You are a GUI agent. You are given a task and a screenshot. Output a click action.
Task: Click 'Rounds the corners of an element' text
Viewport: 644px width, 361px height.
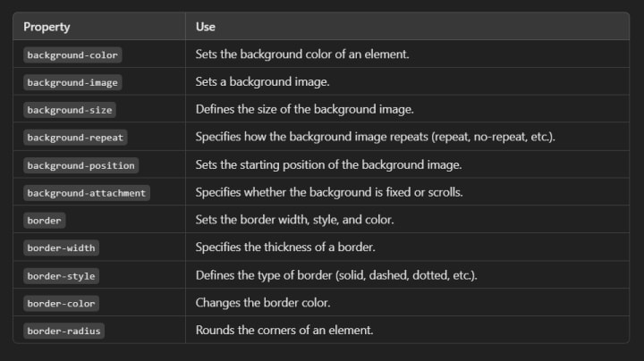[x=284, y=331]
